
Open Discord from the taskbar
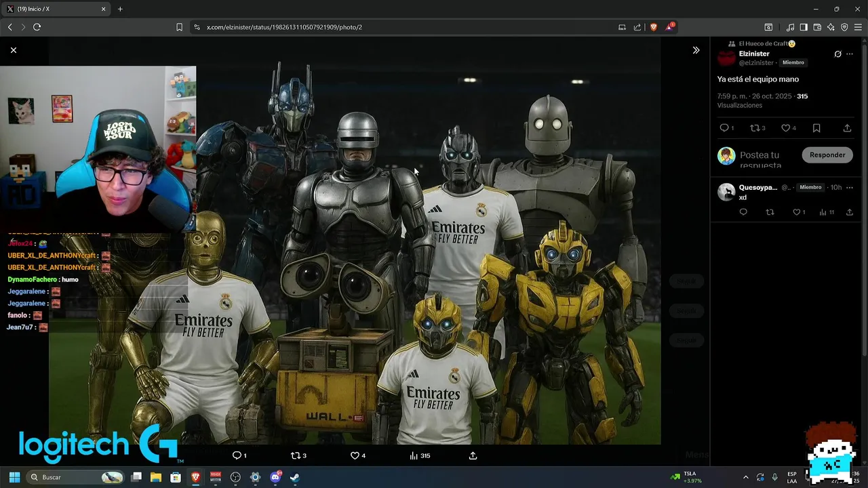tap(275, 477)
